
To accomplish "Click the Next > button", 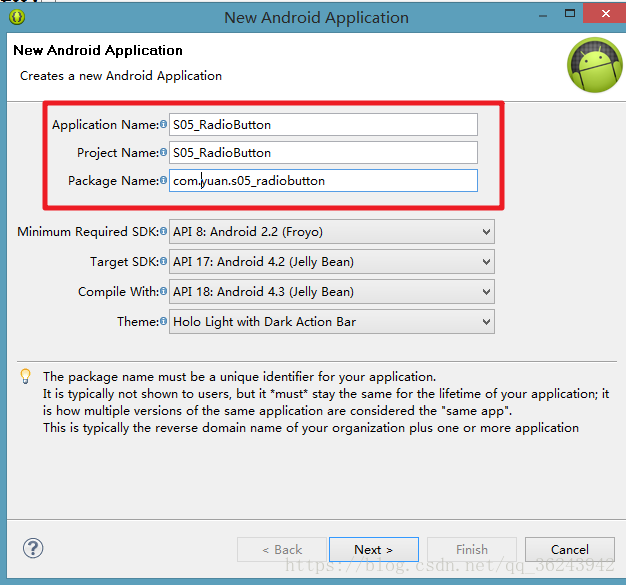I will coord(374,549).
